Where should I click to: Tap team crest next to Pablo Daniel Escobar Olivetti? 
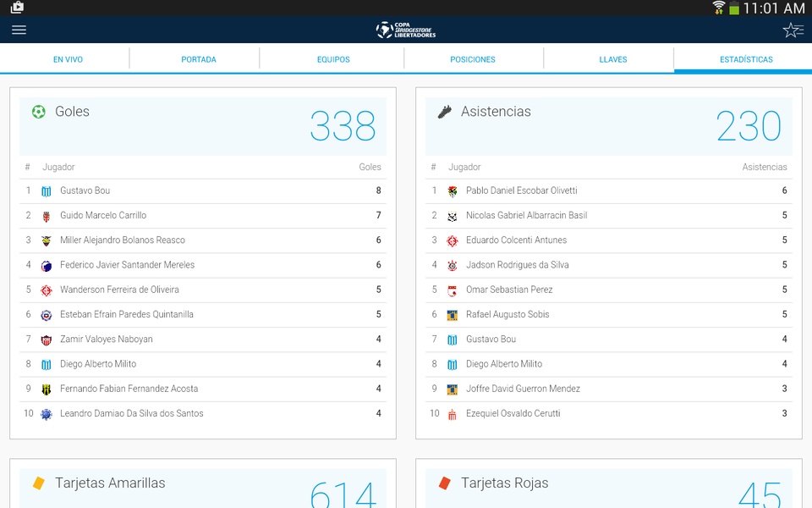tap(452, 191)
